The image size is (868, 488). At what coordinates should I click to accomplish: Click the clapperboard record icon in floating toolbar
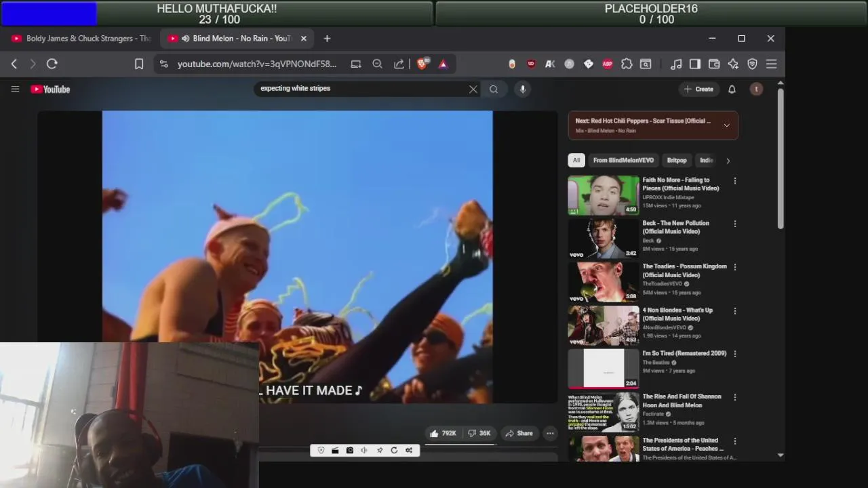(x=335, y=450)
